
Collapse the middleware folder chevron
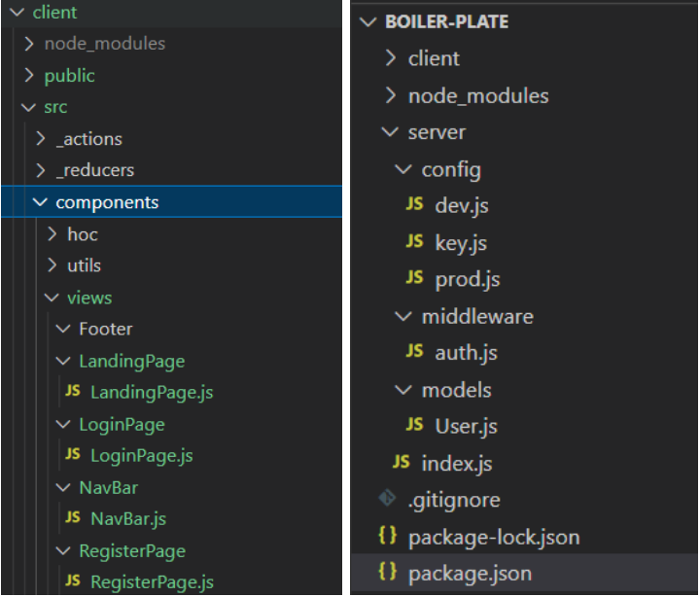(x=403, y=317)
